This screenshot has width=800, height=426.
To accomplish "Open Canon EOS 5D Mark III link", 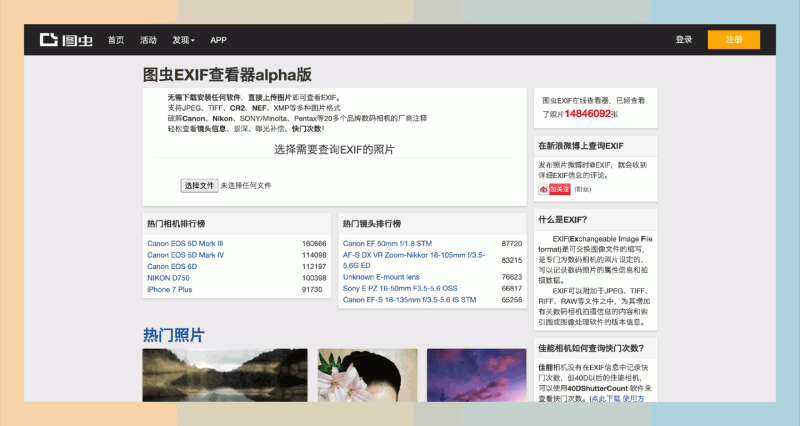I will pos(185,243).
